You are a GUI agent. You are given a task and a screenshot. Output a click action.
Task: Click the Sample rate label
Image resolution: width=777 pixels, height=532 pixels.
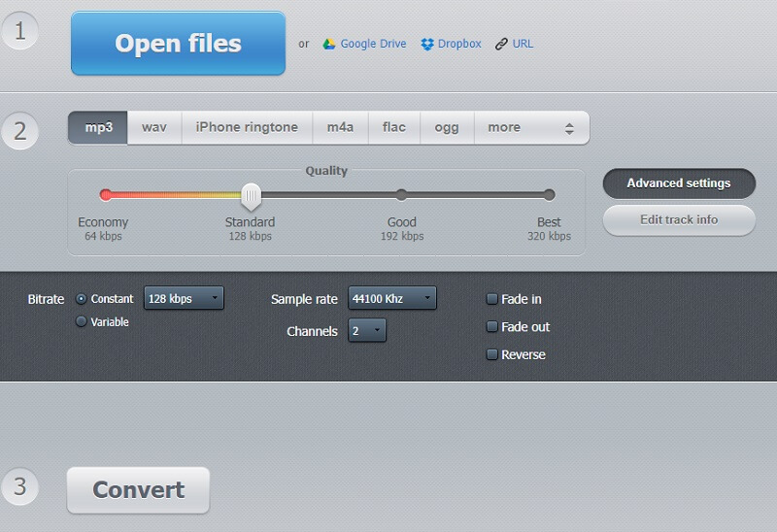click(304, 299)
